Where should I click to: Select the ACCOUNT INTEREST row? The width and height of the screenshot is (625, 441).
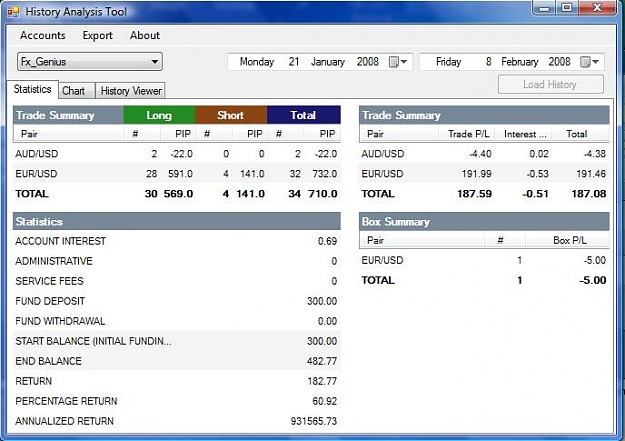(177, 241)
